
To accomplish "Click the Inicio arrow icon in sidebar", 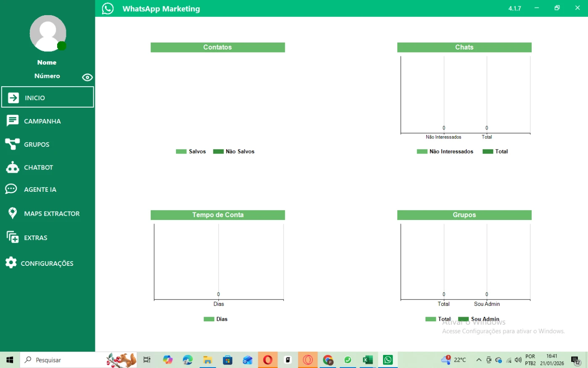I will click(13, 98).
